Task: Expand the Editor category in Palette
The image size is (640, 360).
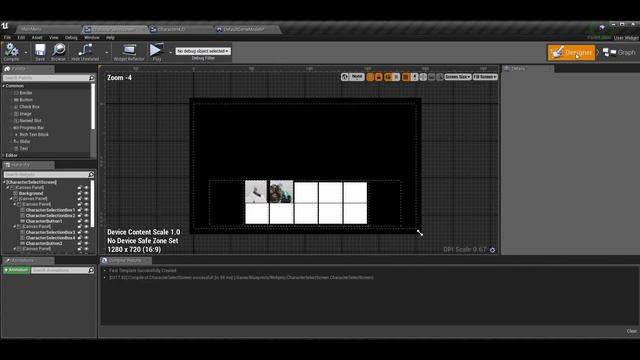Action: coord(4,156)
